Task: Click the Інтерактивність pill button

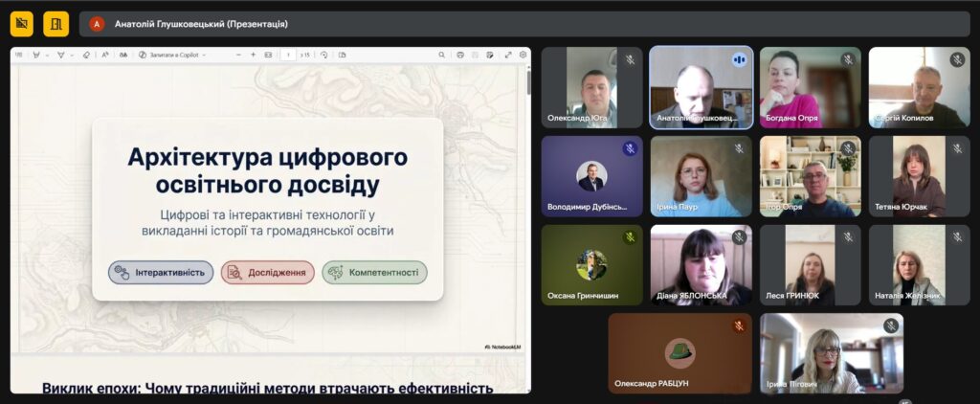Action: 160,273
